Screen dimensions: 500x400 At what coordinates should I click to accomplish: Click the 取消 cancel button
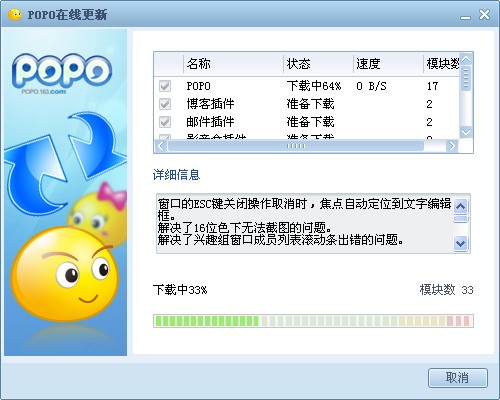pos(458,378)
